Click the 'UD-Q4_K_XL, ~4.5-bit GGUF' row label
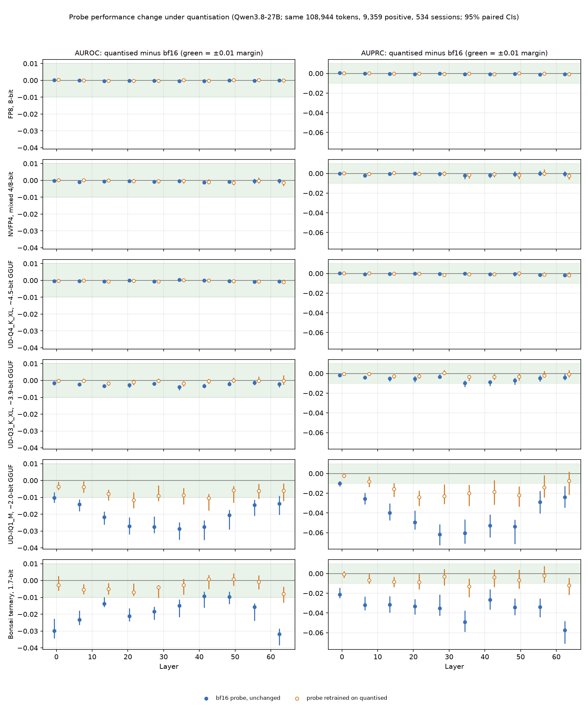Viewport: 588px width, 706px height. click(11, 304)
